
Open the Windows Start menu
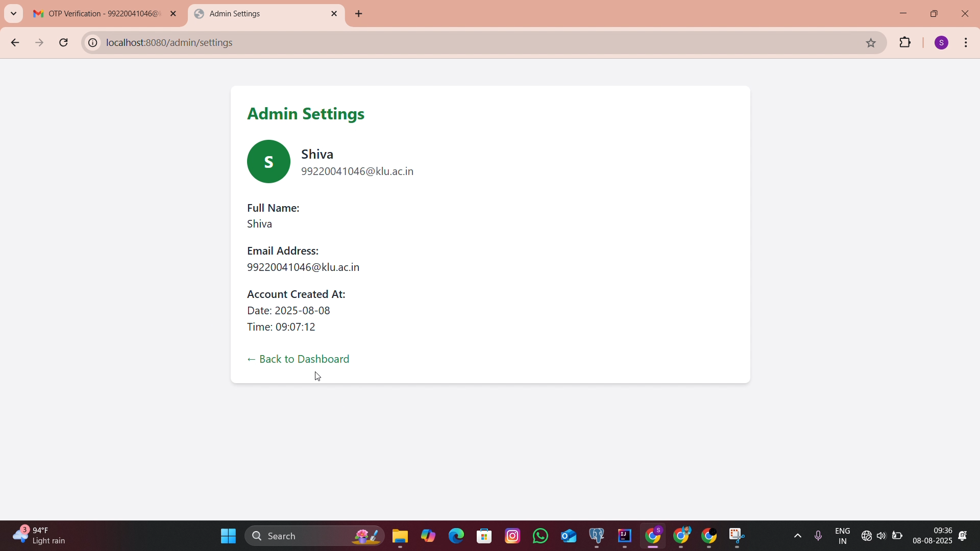228,536
